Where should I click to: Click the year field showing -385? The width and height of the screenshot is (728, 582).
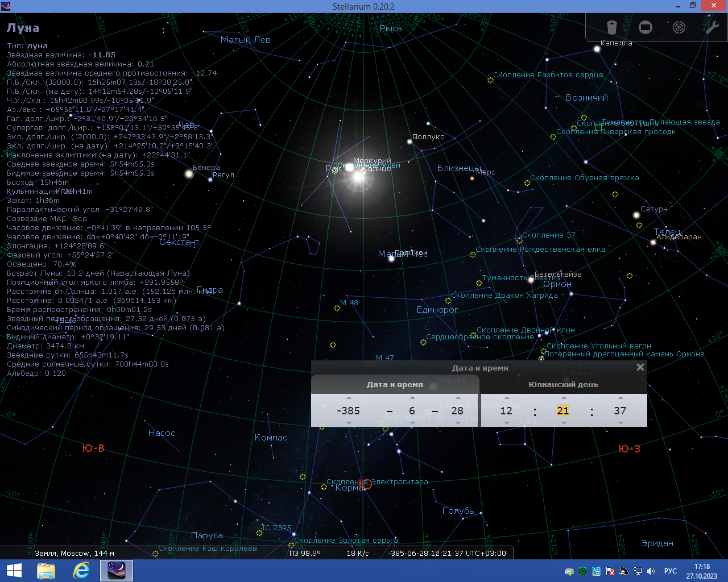[x=349, y=410]
